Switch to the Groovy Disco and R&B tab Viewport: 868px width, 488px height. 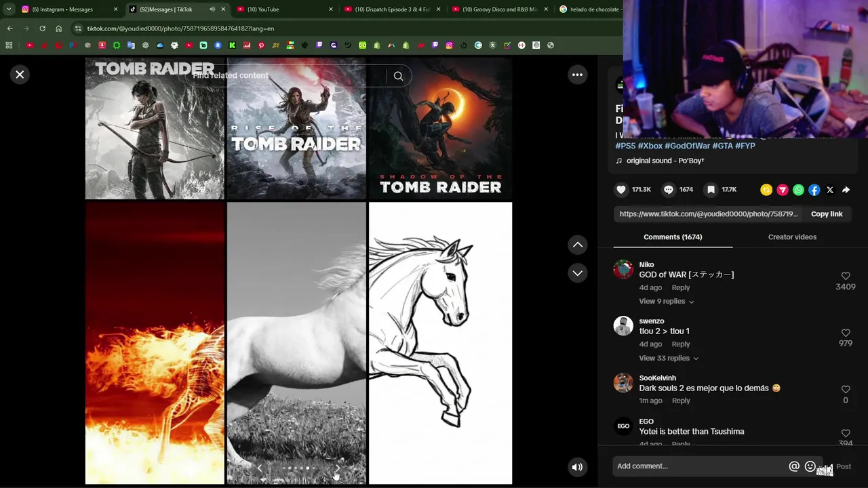[x=500, y=9]
